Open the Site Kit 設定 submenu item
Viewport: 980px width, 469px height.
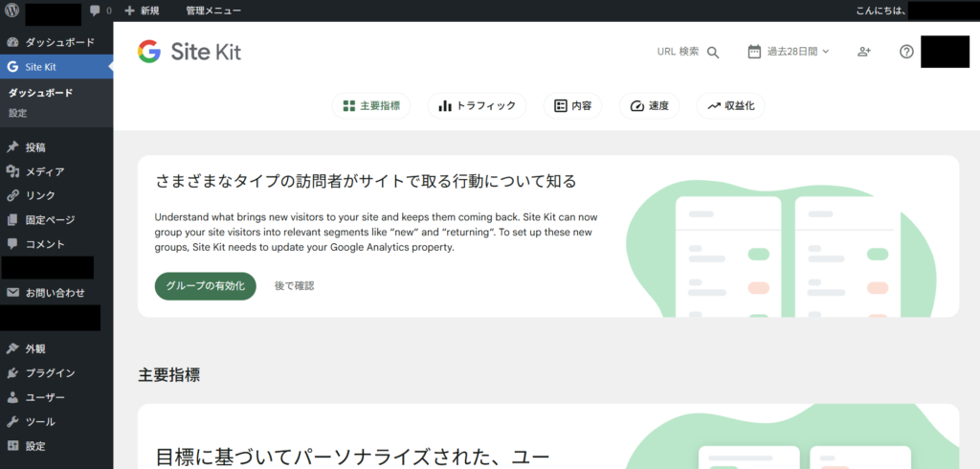pos(17,113)
